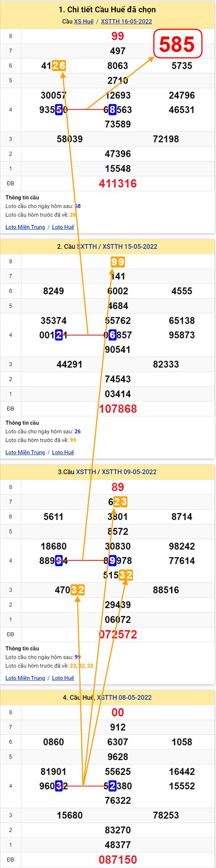Follow Loto Huế link below 09-05-2022 results
The width and height of the screenshot is (216, 868).
(x=63, y=678)
